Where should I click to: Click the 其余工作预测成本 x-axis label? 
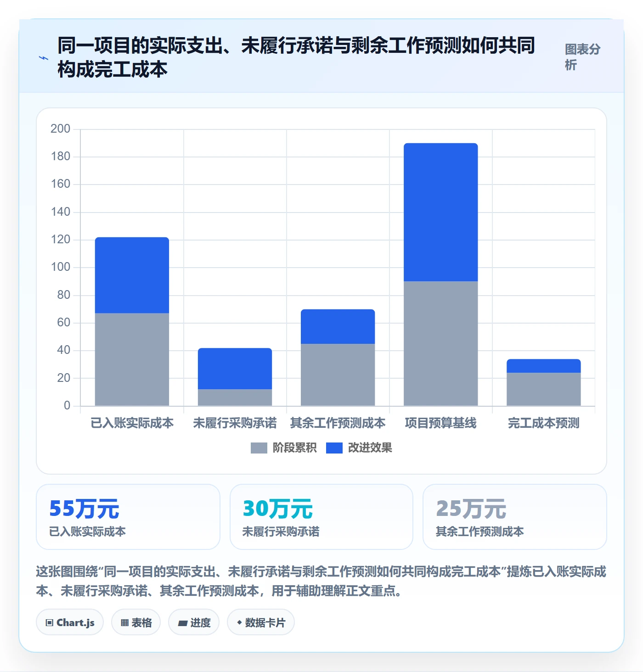(x=338, y=423)
